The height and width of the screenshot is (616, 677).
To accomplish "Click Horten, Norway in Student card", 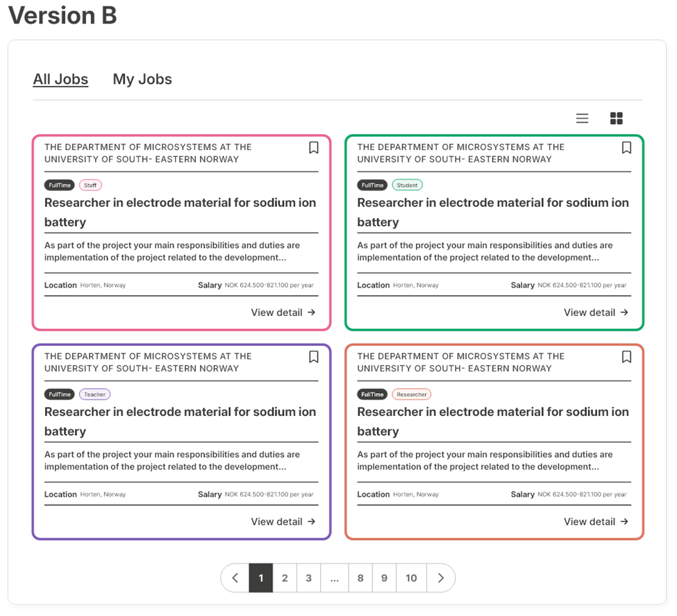I will tap(416, 285).
